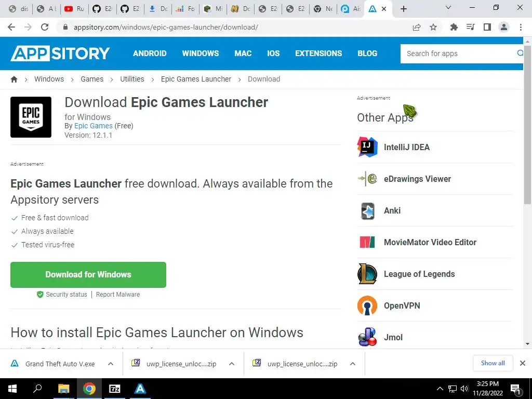Screen dimensions: 532x399
Task: Open the tab search dropdown chevron
Action: pyautogui.click(x=448, y=7)
